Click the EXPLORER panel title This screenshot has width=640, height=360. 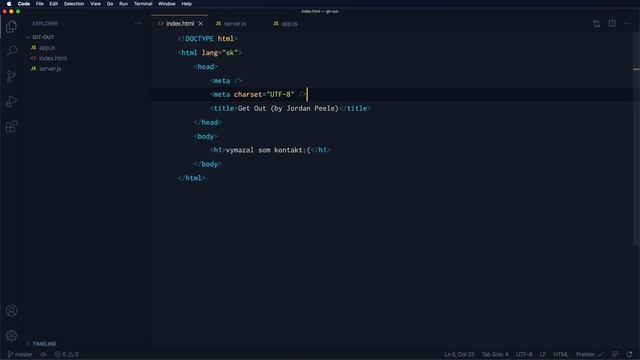45,24
